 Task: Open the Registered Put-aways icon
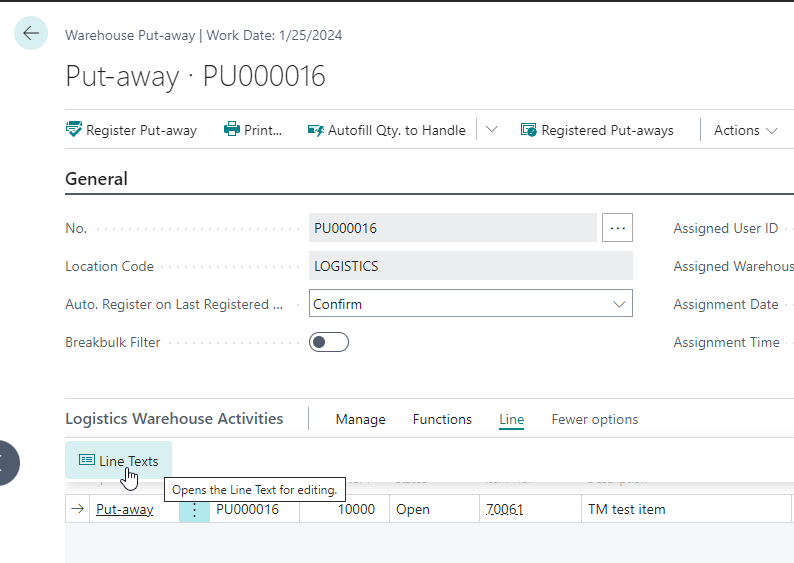pyautogui.click(x=529, y=130)
